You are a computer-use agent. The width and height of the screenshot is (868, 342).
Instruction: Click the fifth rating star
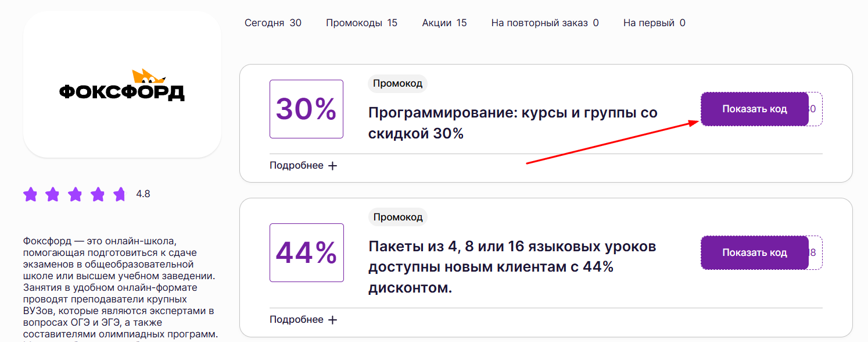[x=120, y=194]
